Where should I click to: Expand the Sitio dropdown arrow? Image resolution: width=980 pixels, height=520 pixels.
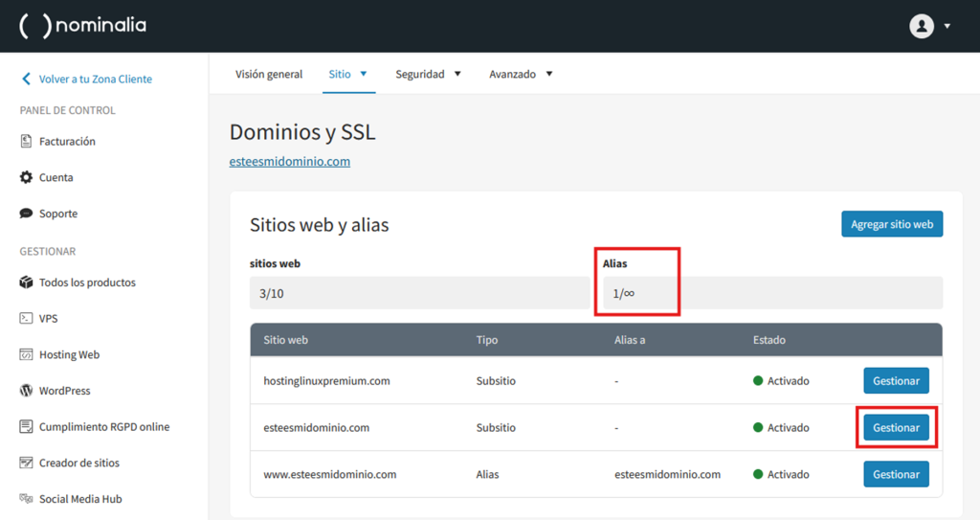tap(363, 74)
